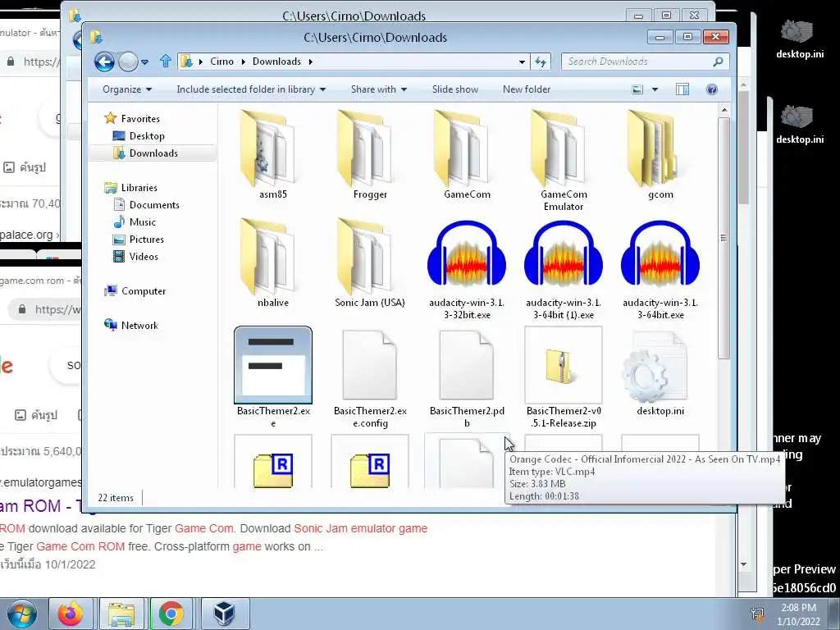Viewport: 840px width, 630px height.
Task: Expand subfolders after Downloads in breadcrumb
Action: coord(310,62)
